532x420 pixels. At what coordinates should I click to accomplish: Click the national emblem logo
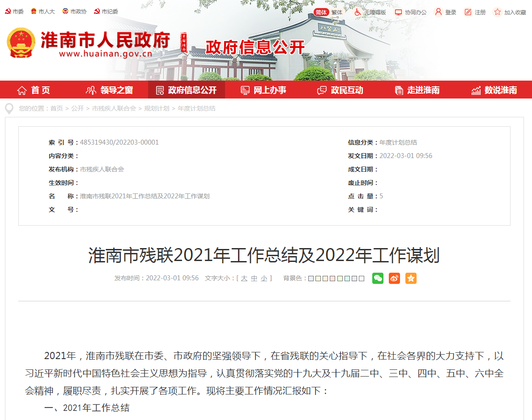tap(21, 43)
